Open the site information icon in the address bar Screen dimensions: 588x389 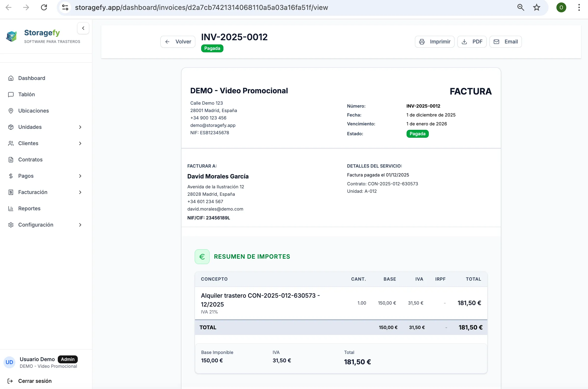(65, 7)
